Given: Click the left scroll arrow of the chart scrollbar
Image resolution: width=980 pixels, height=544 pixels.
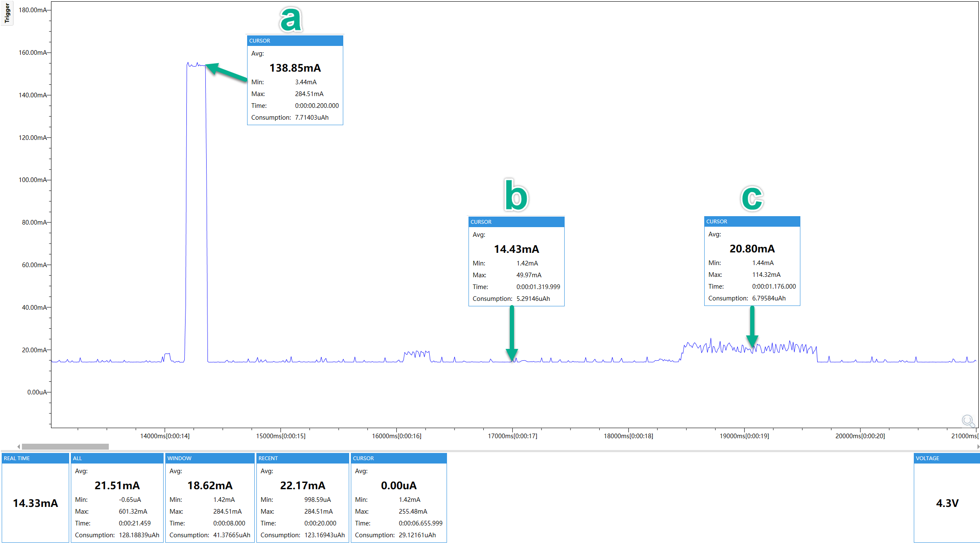Looking at the screenshot, I should click(x=19, y=446).
